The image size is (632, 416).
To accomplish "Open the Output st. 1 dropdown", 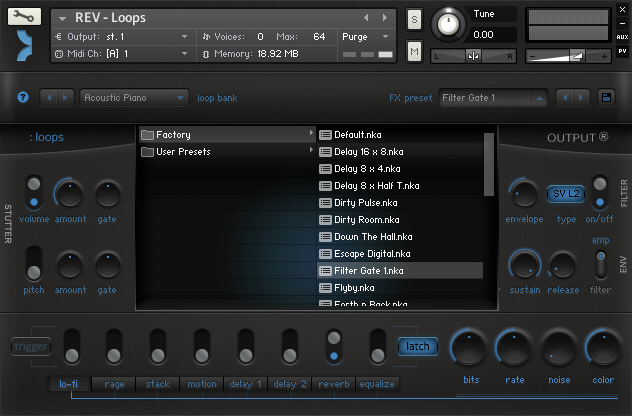I will 125,37.
